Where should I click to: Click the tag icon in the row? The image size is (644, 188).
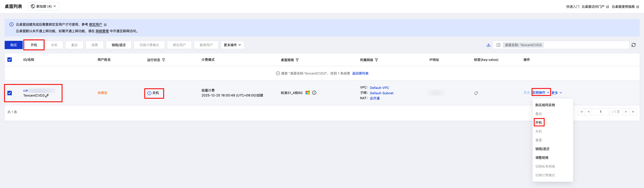(x=476, y=93)
